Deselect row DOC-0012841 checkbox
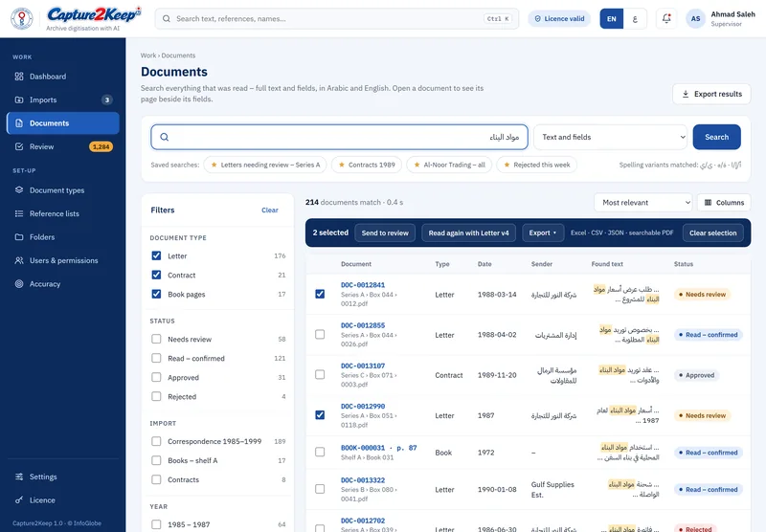 tap(320, 294)
